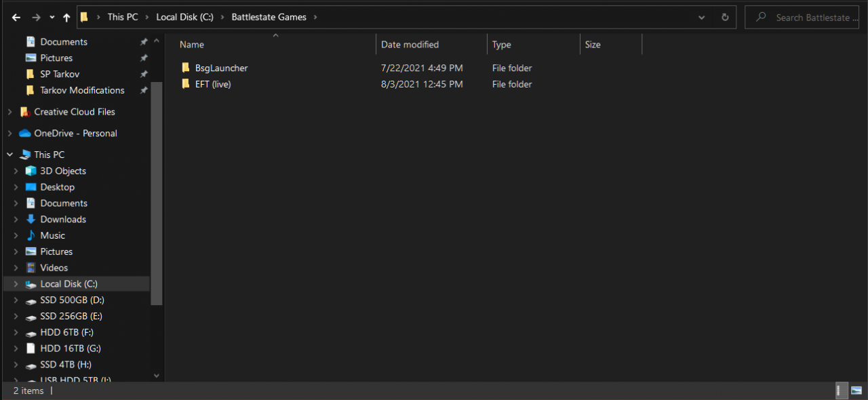
Task: Open SSD 256GB (E:) drive
Action: pos(72,316)
